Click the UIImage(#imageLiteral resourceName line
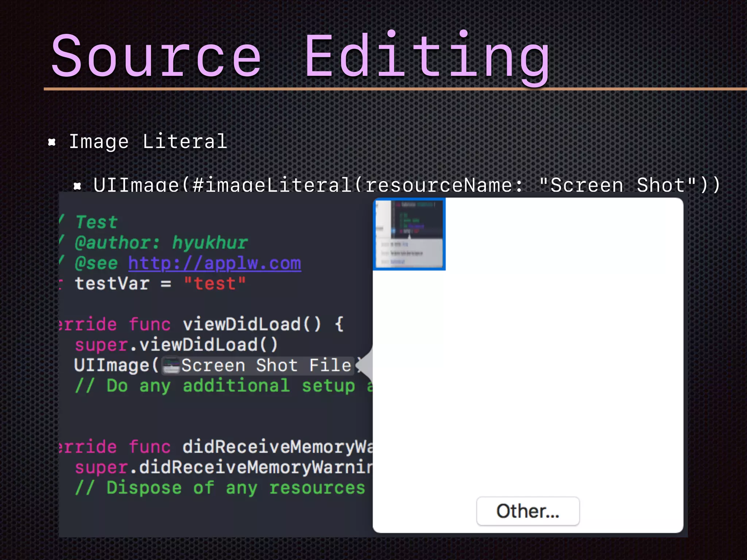Viewport: 747px width, 560px height. pyautogui.click(x=406, y=185)
